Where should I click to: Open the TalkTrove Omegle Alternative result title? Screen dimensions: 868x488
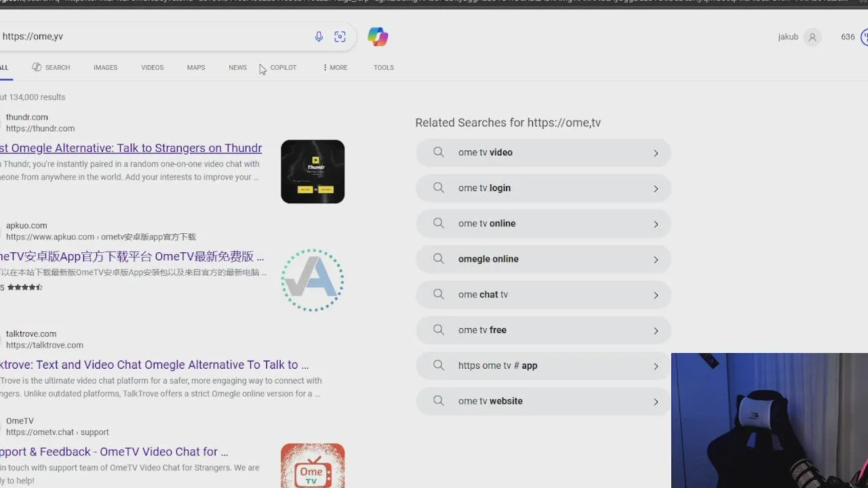pyautogui.click(x=154, y=365)
